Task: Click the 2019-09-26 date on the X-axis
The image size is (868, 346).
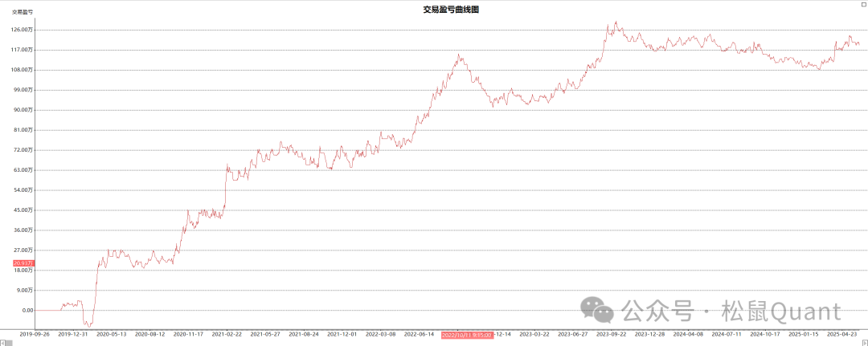Action: click(34, 334)
